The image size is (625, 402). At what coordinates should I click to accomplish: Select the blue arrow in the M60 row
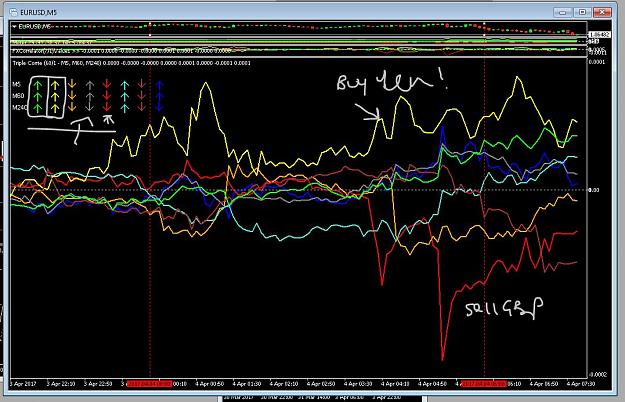(160, 96)
